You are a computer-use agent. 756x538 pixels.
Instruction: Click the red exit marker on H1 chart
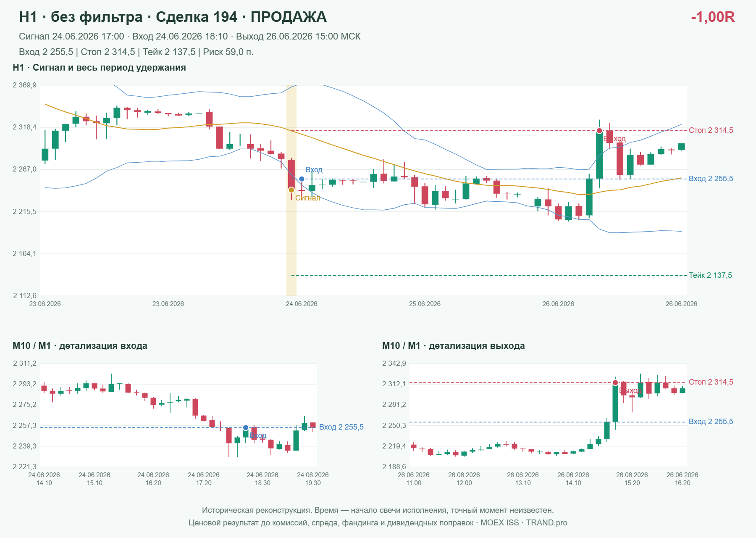(599, 131)
